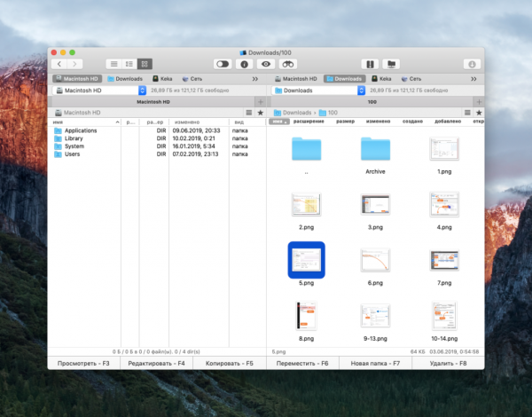This screenshot has width=532, height=417.
Task: Select 1.png thumbnail
Action: [444, 149]
